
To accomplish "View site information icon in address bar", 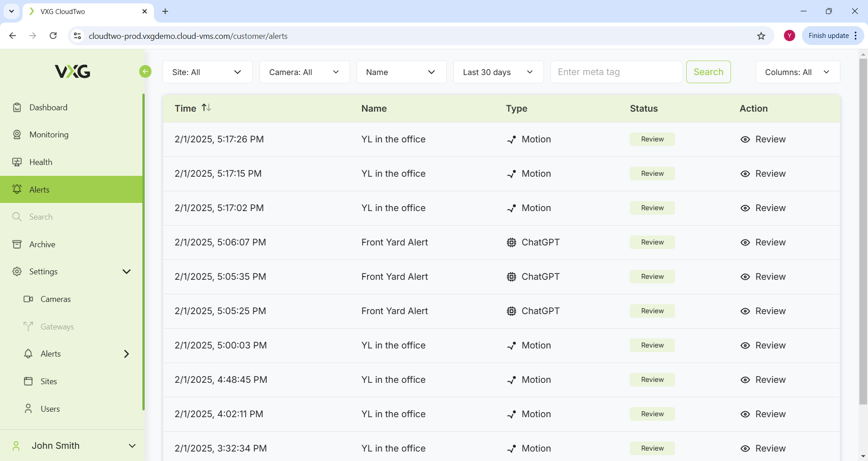I will (78, 36).
